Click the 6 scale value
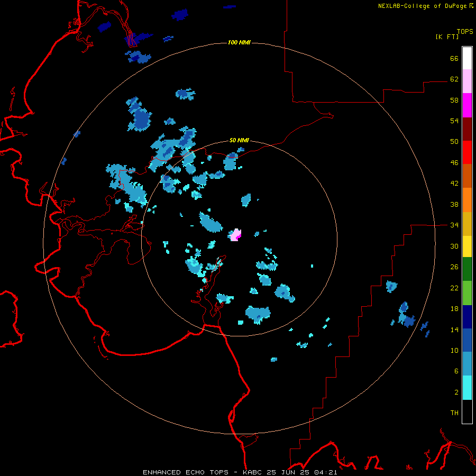This screenshot has height=476, width=476. [x=456, y=371]
